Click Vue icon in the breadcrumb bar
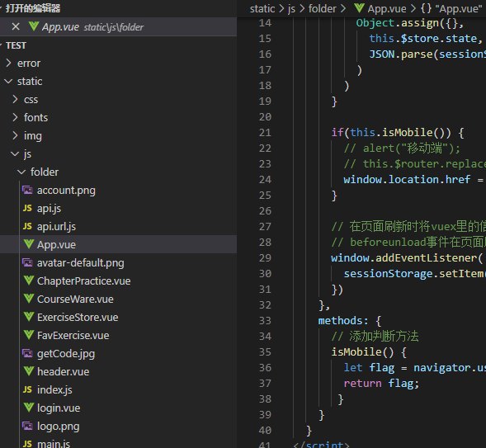This screenshot has width=486, height=448. (359, 8)
